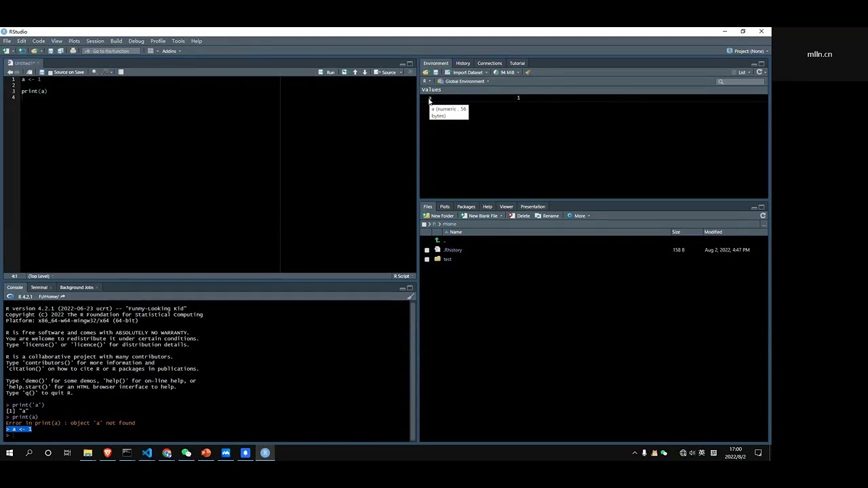Open the code tools magic wand
The height and width of the screenshot is (488, 868).
(x=104, y=72)
